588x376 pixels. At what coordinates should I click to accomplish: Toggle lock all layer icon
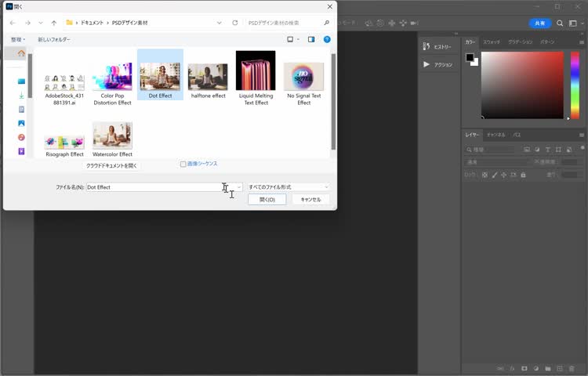[523, 175]
